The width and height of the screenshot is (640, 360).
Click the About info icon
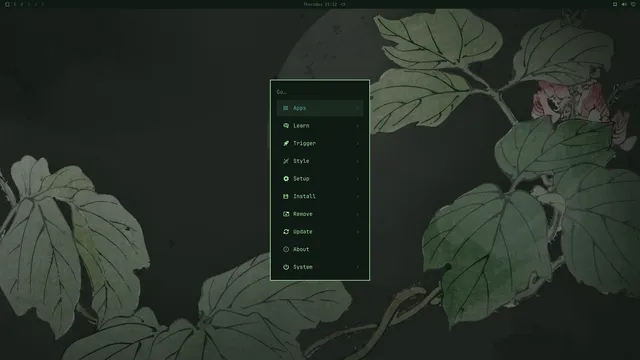(286, 249)
